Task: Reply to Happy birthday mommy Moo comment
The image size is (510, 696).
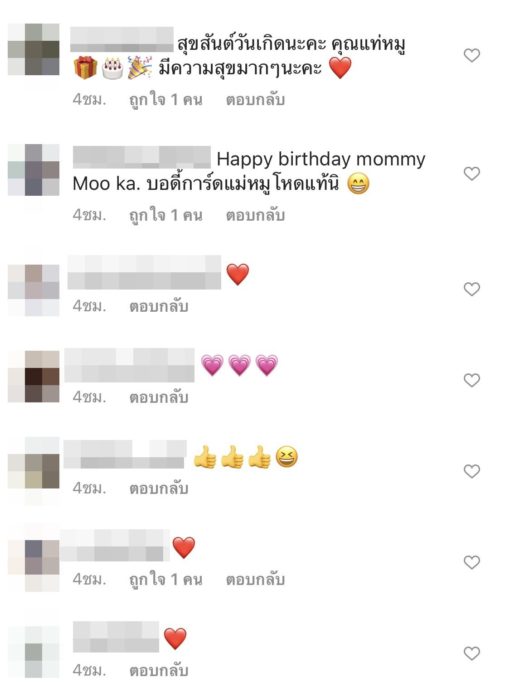Action: point(255,215)
